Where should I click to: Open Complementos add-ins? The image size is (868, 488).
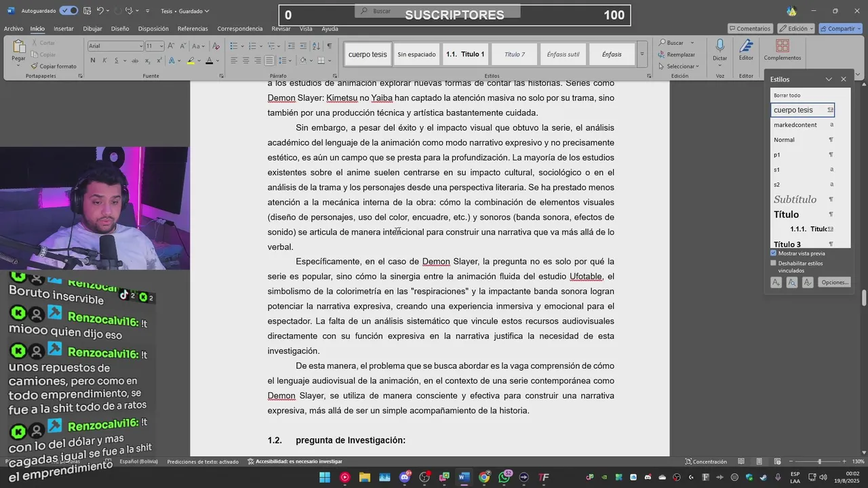pyautogui.click(x=782, y=50)
